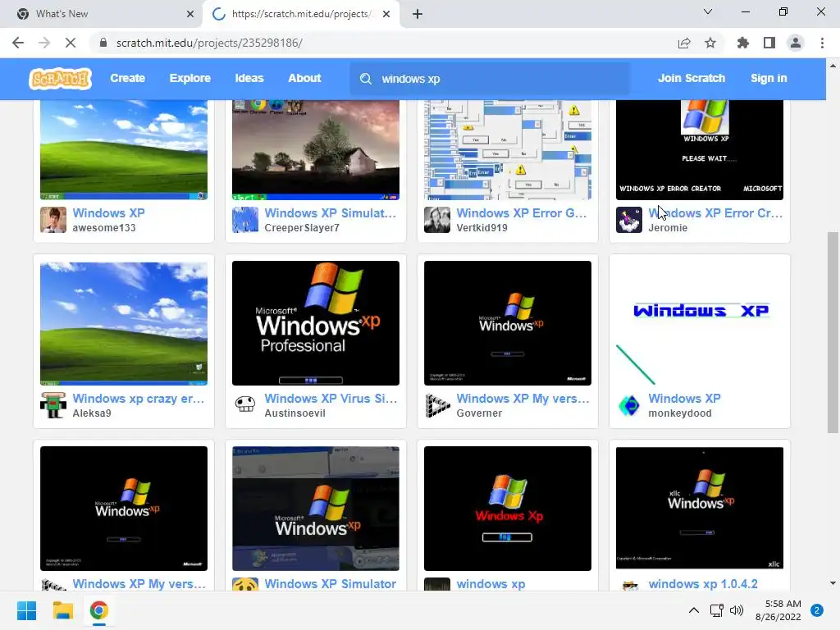Open the Ideas menu item
840x630 pixels.
249,78
